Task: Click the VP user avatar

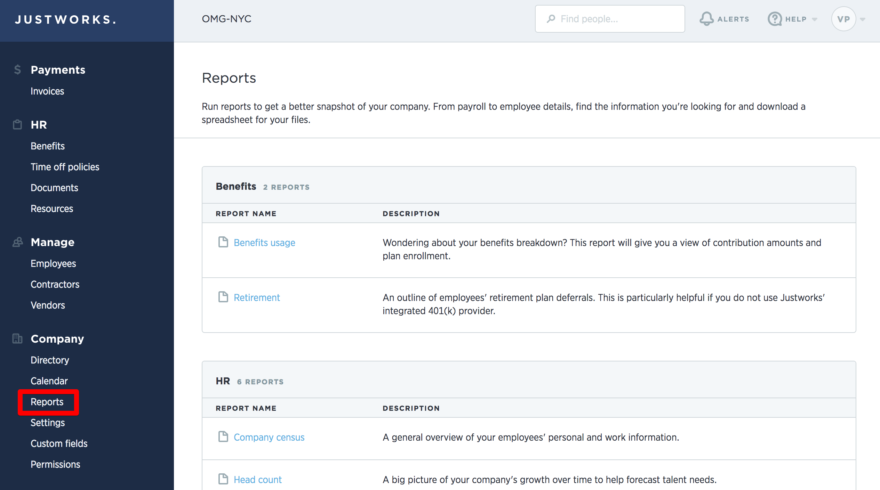Action: pos(843,19)
